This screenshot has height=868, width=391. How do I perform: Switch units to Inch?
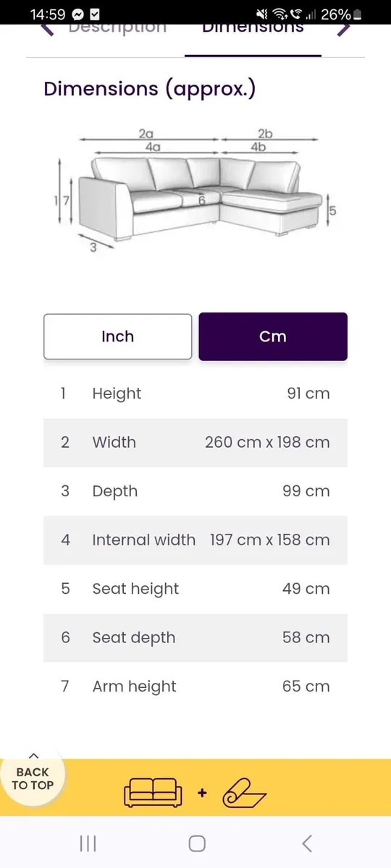coord(117,336)
